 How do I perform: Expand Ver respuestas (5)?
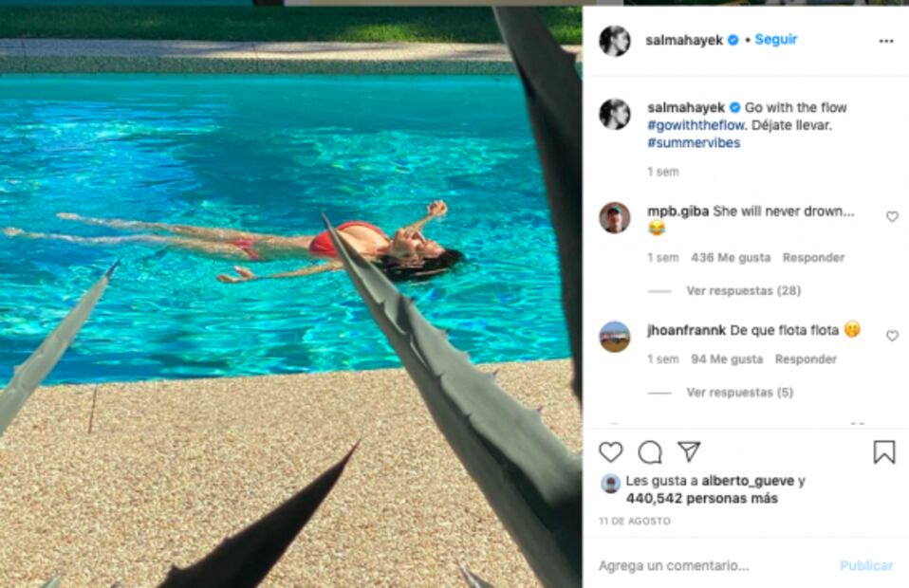[740, 393]
